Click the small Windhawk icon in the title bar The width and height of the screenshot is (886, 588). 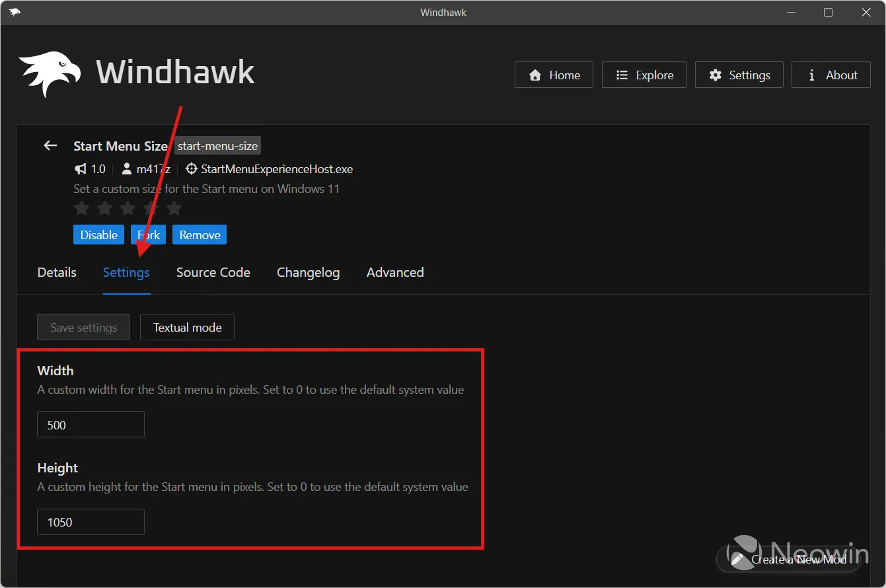(x=15, y=12)
